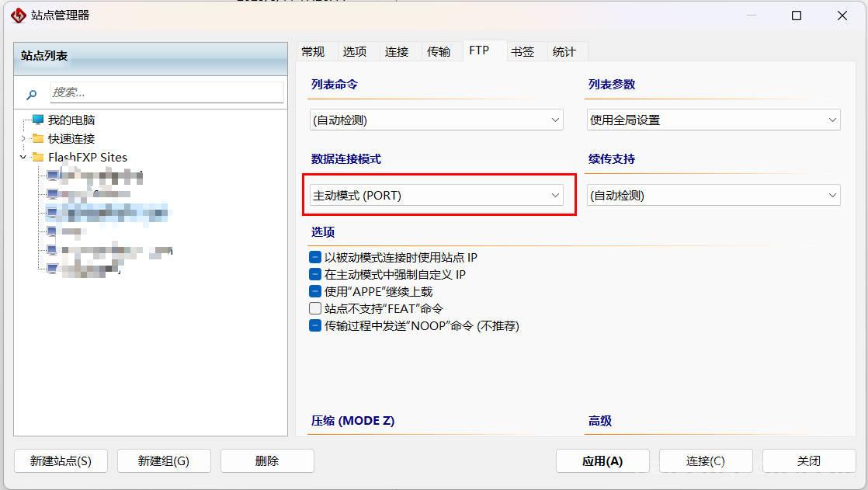Click the 站点列表 panel header

pos(151,59)
